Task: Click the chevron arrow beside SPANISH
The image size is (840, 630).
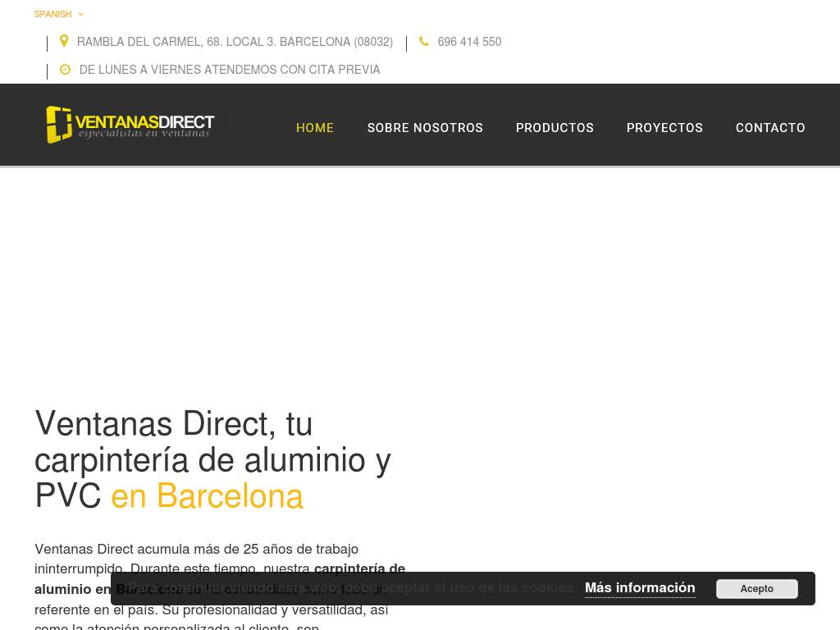Action: (x=80, y=15)
